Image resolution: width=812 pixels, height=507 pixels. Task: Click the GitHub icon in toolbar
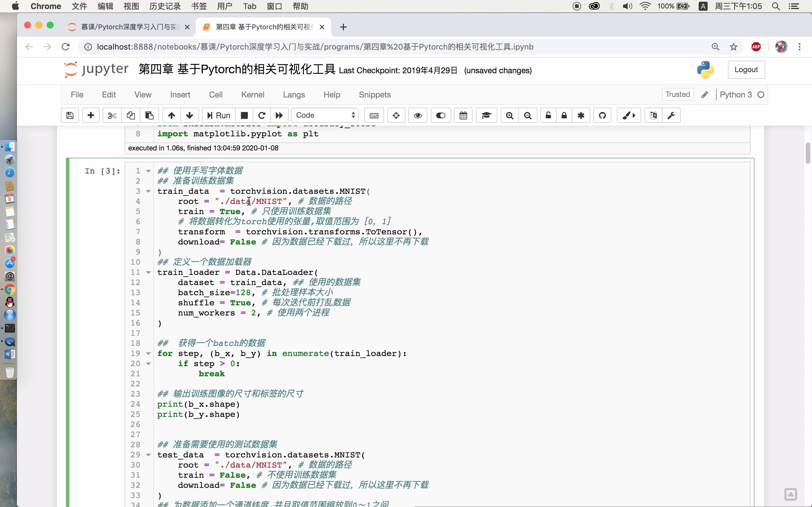point(602,115)
